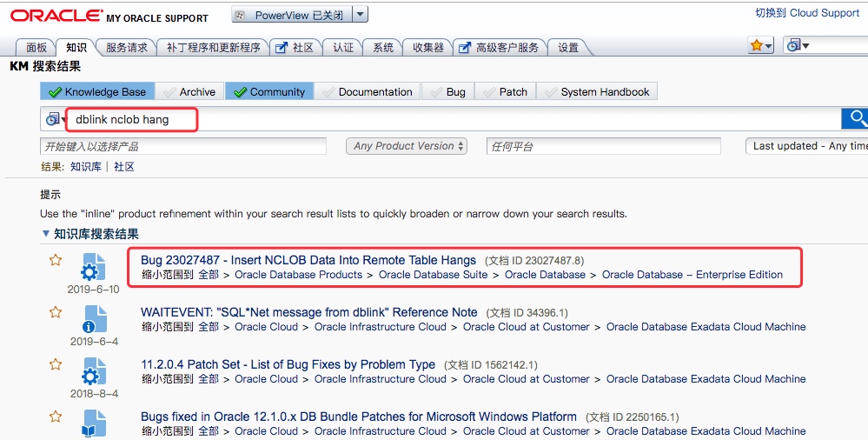Open Bugs fixed in Oracle 12.1.0.x article

coord(359,417)
